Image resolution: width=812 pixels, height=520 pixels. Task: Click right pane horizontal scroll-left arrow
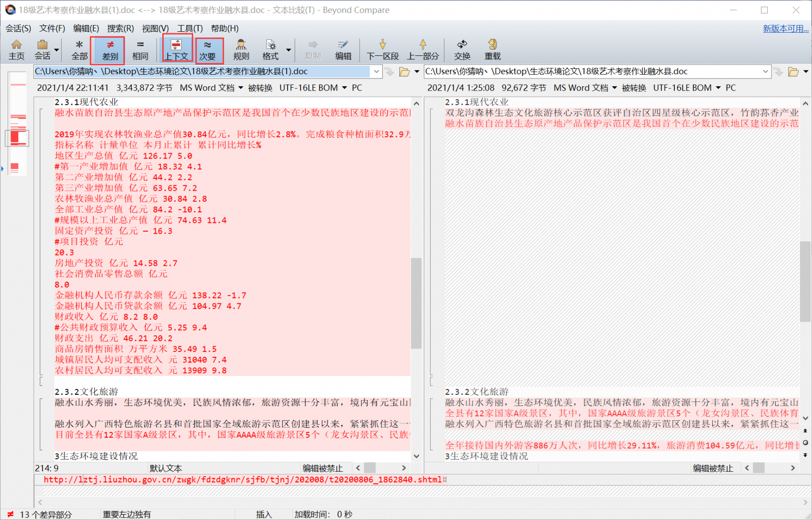point(747,468)
